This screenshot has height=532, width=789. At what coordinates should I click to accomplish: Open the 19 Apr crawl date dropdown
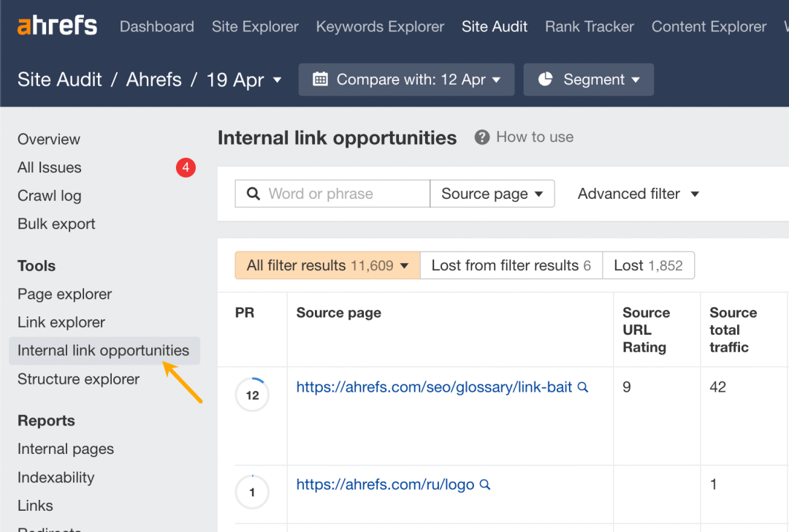244,80
